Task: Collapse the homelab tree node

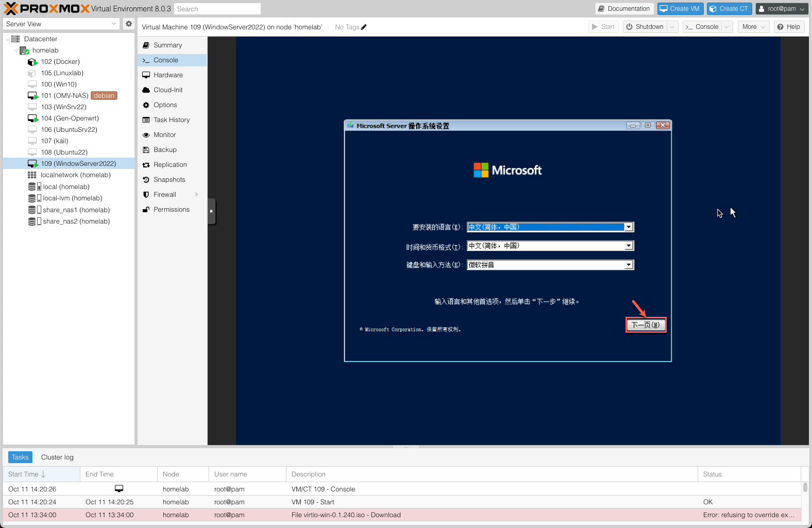Action: point(16,50)
